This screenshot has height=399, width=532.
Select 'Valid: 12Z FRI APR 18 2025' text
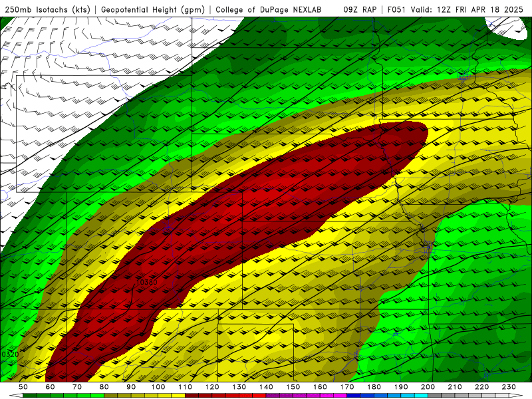pos(467,10)
